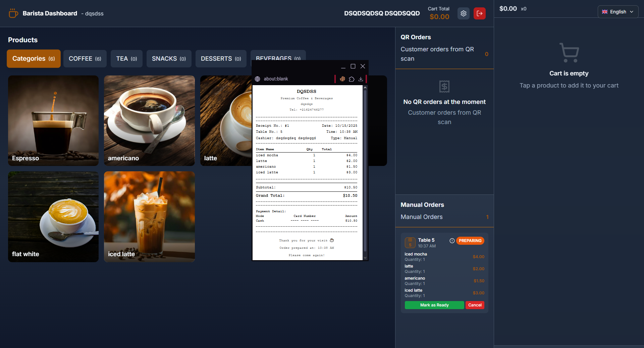
Task: Open the settings gear in header
Action: click(x=463, y=13)
